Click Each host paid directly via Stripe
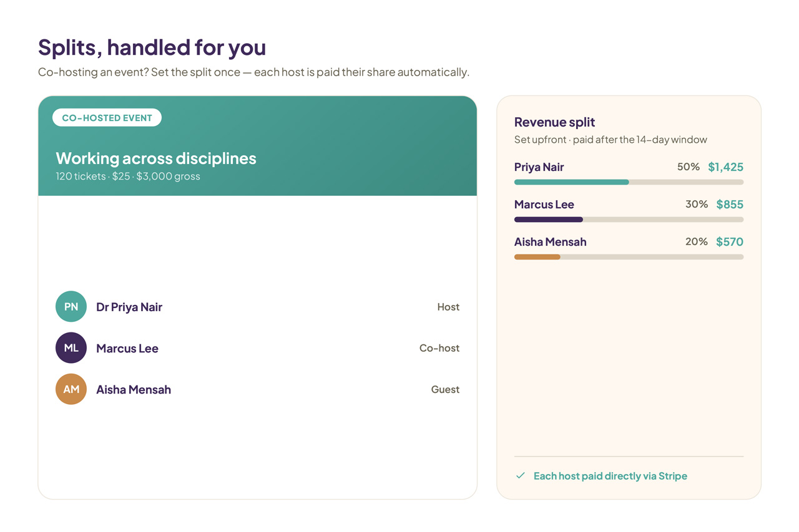Image resolution: width=799 pixels, height=532 pixels. [x=610, y=476]
